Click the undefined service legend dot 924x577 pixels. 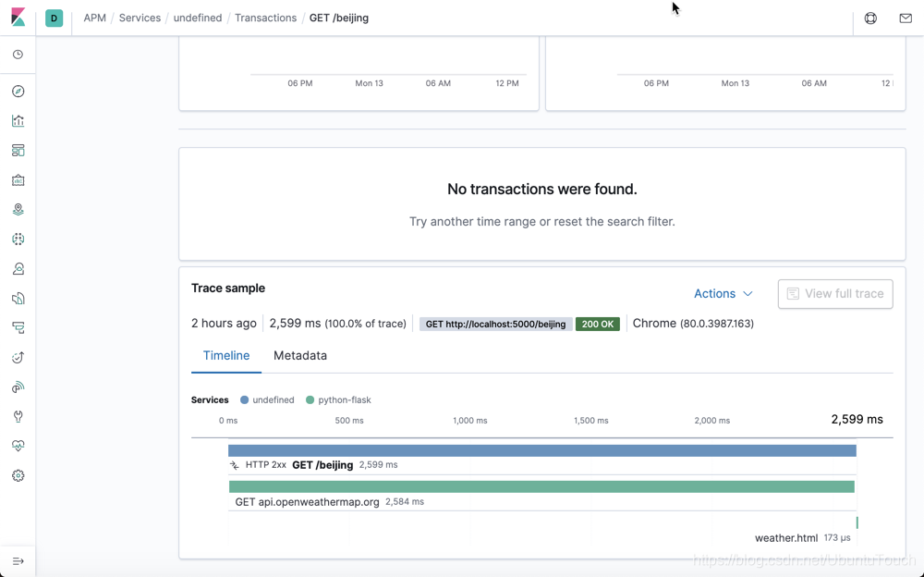(x=245, y=400)
